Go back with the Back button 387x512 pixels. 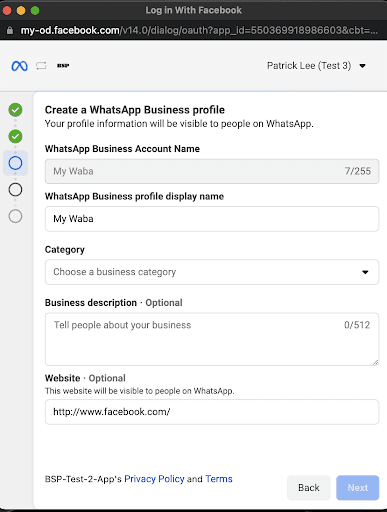[309, 488]
